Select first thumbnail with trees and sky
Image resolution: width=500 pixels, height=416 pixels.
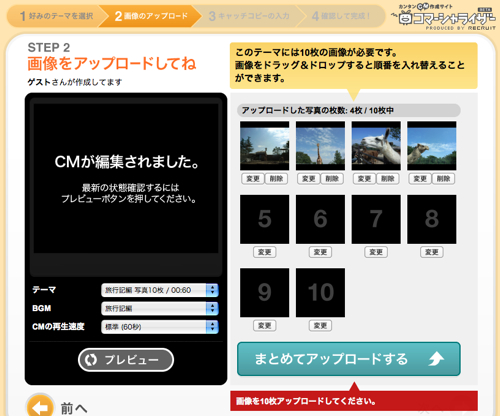point(265,146)
